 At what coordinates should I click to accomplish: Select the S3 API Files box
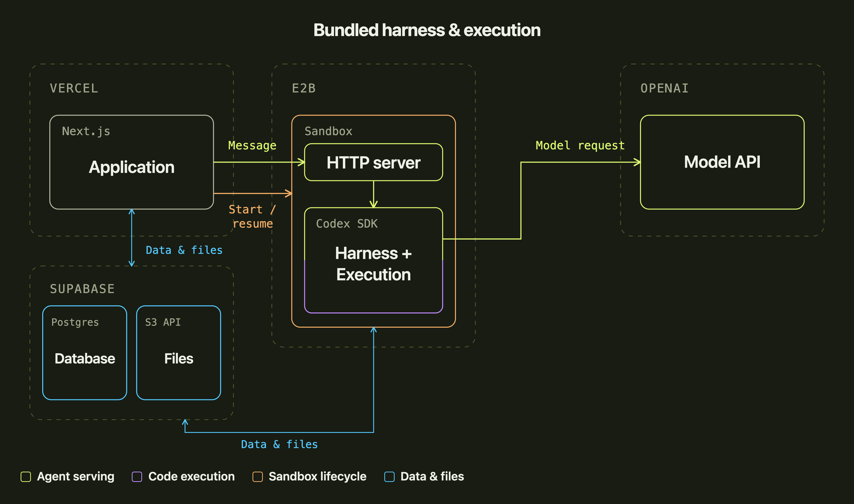point(179,353)
